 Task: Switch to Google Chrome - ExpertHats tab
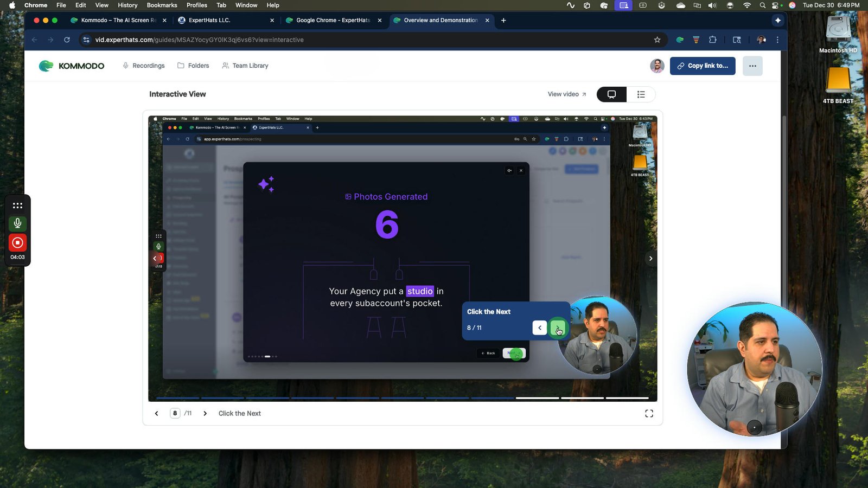click(333, 20)
